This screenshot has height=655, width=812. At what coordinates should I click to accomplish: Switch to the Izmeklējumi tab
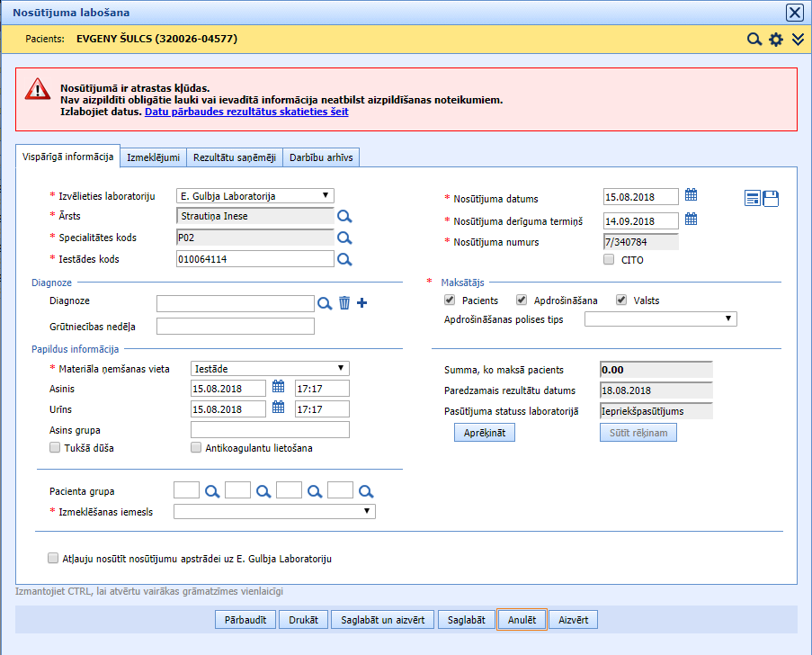153,157
